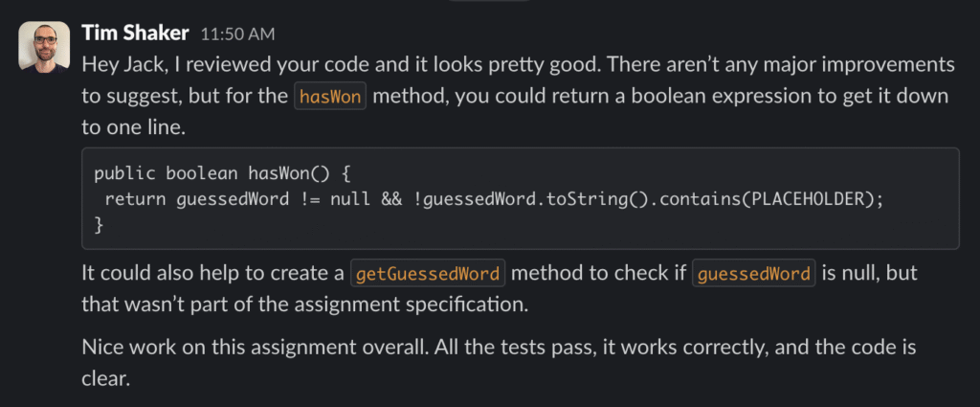Screen dimensions: 980x407
Task: Click the closing brace in code block
Action: pyautogui.click(x=99, y=223)
